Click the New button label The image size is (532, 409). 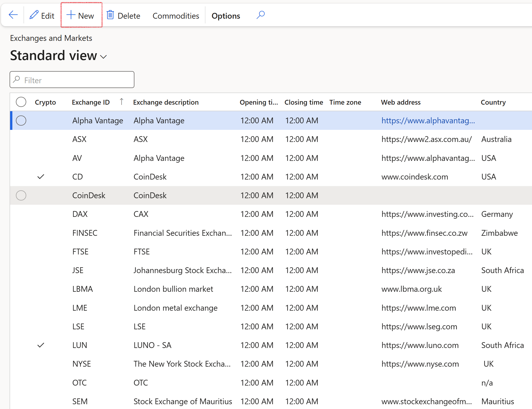[x=86, y=16]
